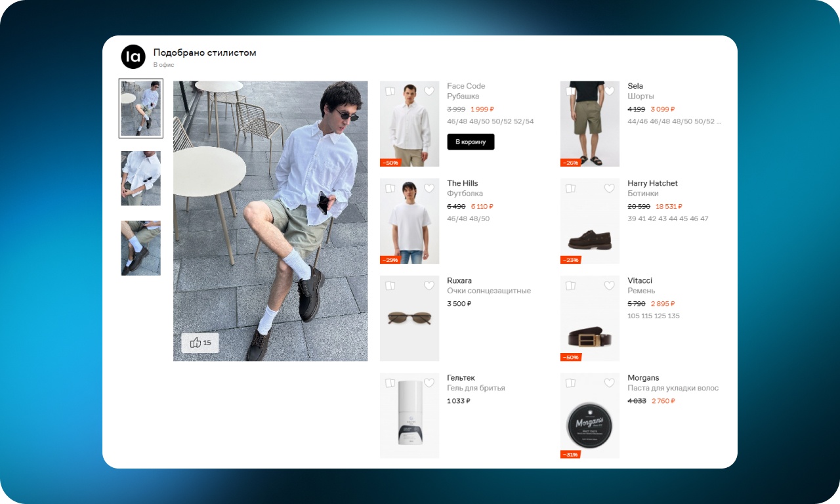This screenshot has height=504, width=840.
Task: Click product title 'Шорты'
Action: 640,96
